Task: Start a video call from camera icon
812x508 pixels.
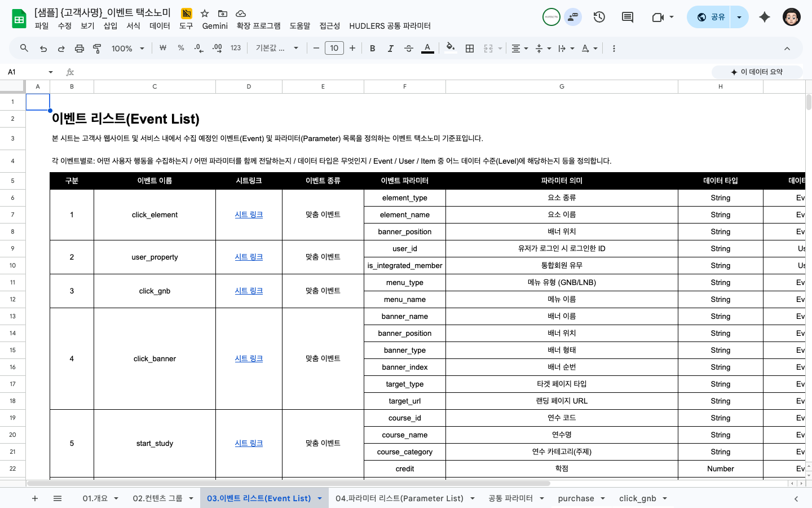Action: [657, 17]
